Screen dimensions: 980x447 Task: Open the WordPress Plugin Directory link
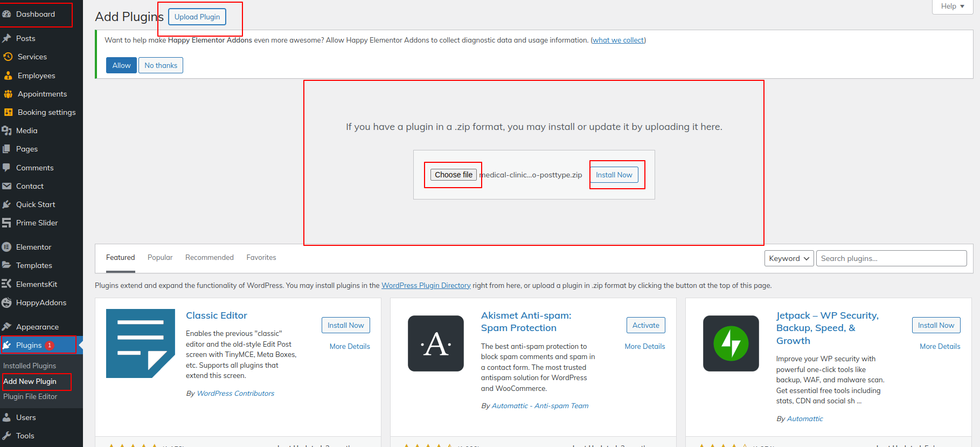pyautogui.click(x=426, y=285)
